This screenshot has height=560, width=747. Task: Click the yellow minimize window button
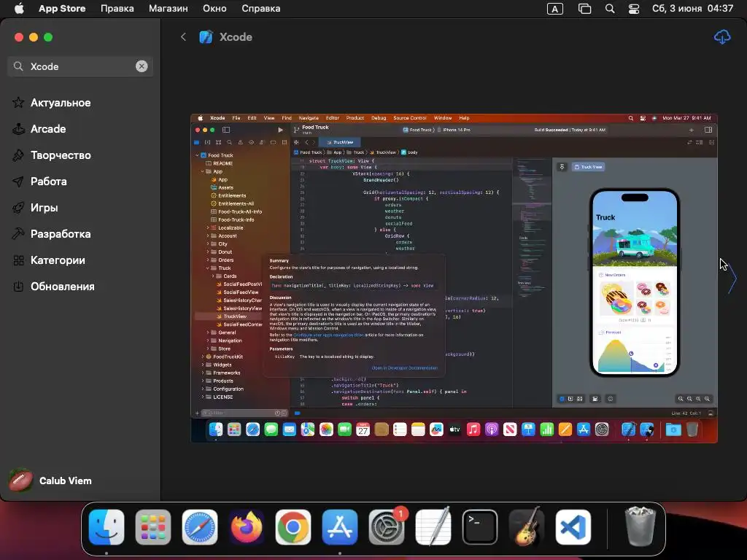click(x=34, y=37)
